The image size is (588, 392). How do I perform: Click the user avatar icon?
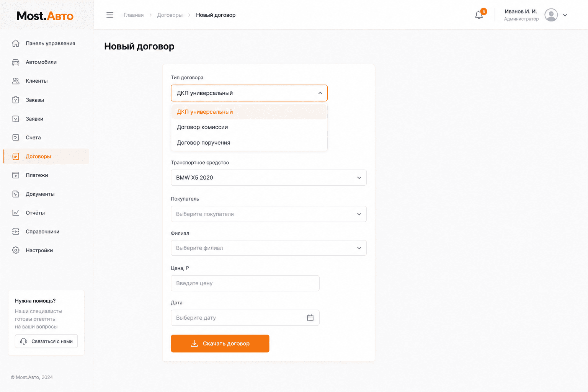[551, 15]
